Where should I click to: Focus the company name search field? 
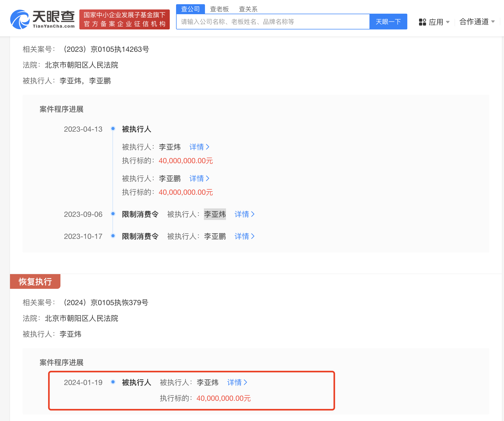[x=273, y=22]
